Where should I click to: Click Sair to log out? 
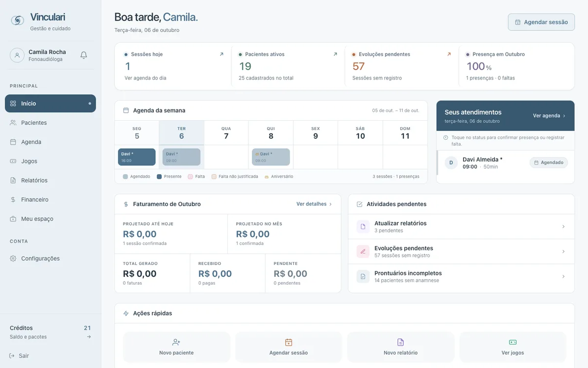[19, 356]
